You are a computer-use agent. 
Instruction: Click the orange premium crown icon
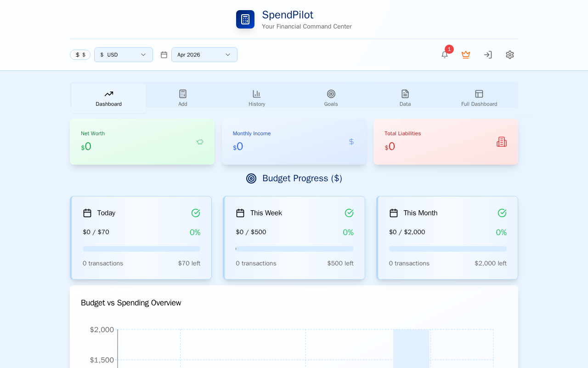pos(466,55)
